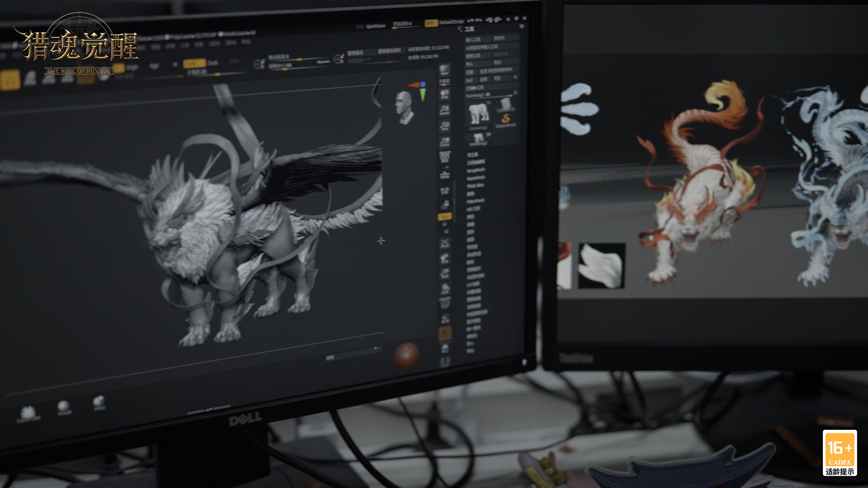Select the Cylinder3D tool thumbnail
Screen dimensions: 868x488
click(505, 105)
